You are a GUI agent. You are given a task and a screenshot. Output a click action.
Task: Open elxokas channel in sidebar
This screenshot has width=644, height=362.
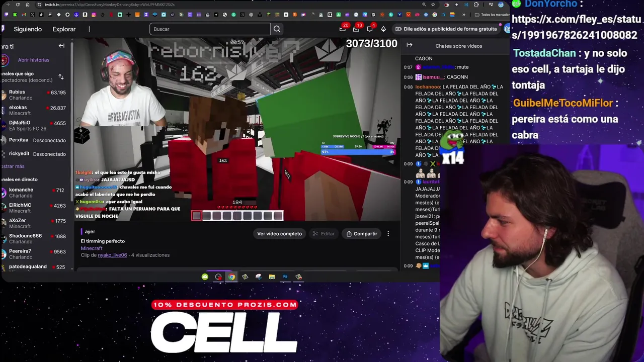pyautogui.click(x=34, y=110)
